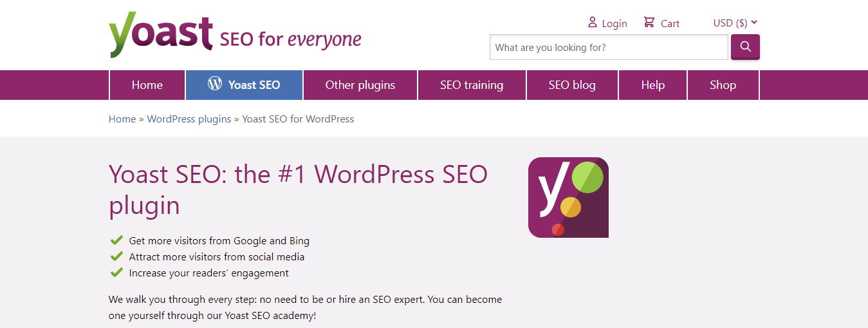Click the Home breadcrumb link
Viewport: 868px width, 328px height.
(122, 119)
